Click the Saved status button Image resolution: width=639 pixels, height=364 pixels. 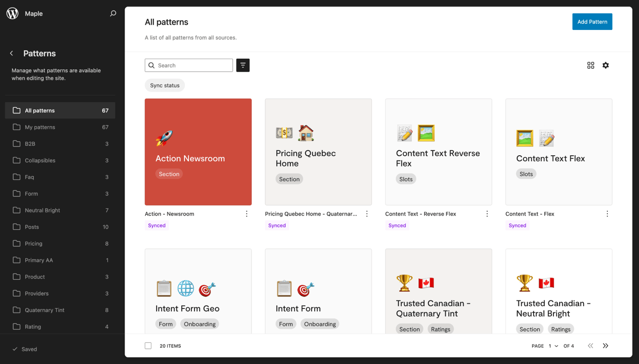(x=25, y=349)
